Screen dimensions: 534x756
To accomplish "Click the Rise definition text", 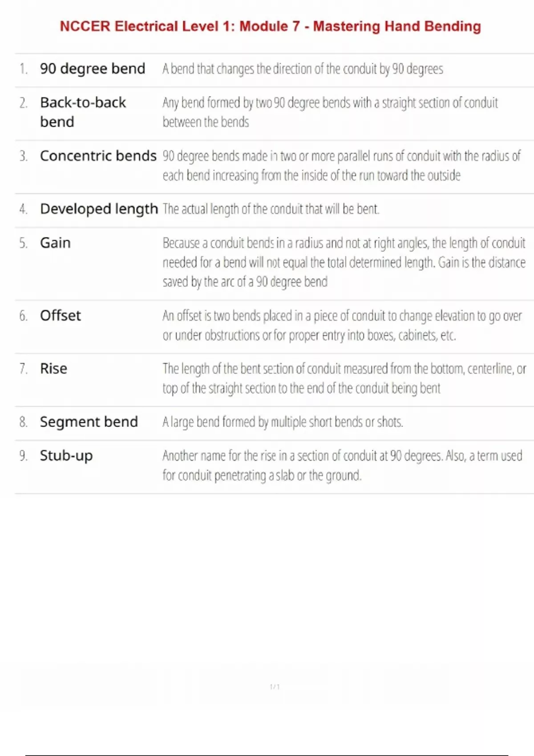I will click(344, 378).
